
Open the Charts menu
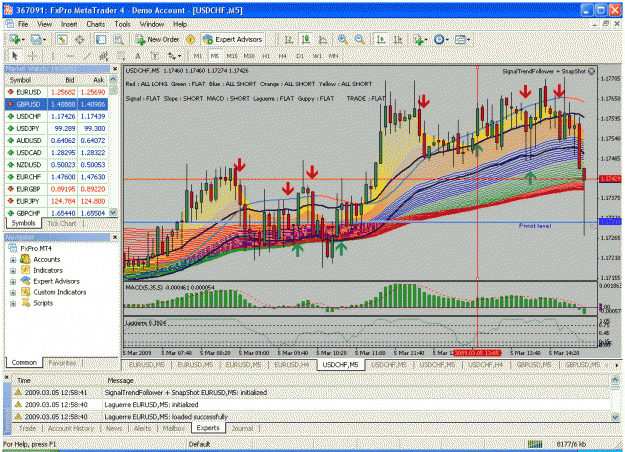click(x=96, y=24)
